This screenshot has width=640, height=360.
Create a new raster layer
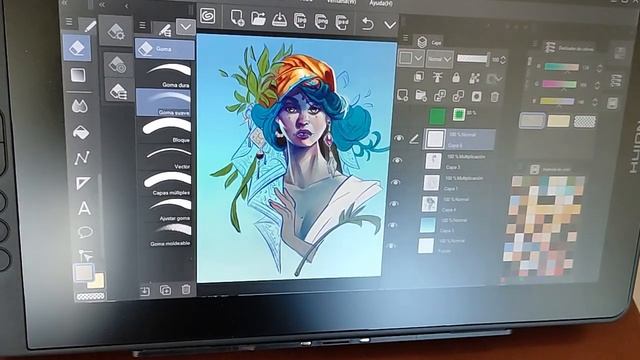403,95
